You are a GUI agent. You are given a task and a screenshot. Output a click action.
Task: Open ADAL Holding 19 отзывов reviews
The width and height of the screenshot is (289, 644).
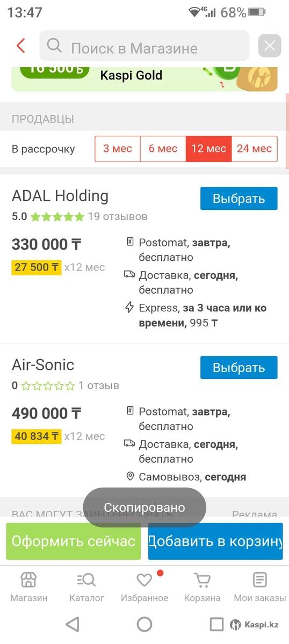[118, 217]
